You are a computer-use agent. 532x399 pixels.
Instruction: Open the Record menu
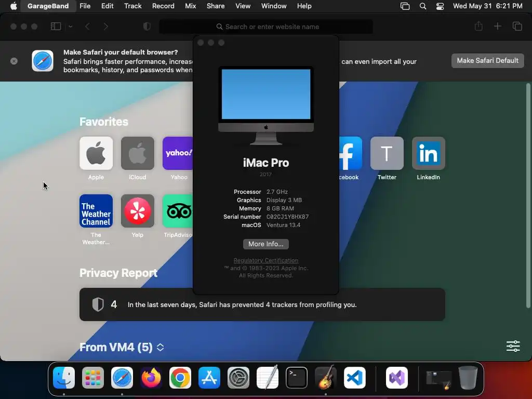point(163,6)
